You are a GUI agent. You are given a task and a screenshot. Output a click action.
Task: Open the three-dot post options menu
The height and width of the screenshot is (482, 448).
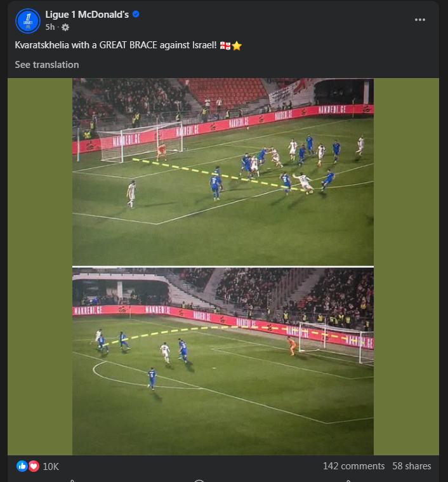[419, 20]
